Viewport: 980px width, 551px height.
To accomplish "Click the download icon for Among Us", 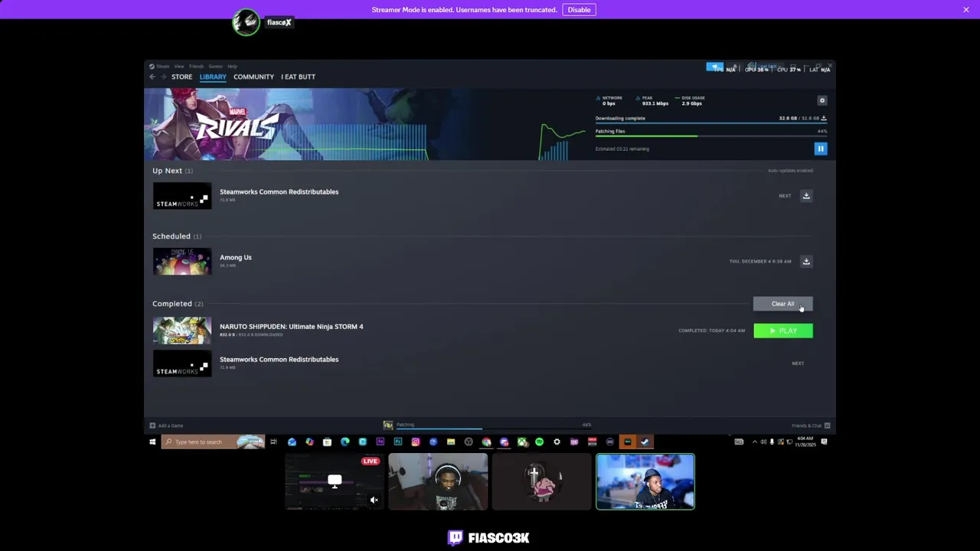I will pyautogui.click(x=806, y=262).
